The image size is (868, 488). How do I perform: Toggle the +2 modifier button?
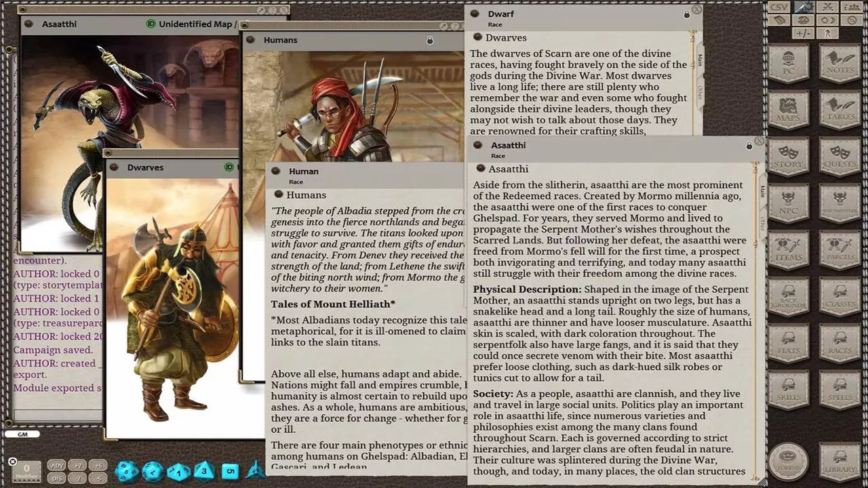click(79, 466)
